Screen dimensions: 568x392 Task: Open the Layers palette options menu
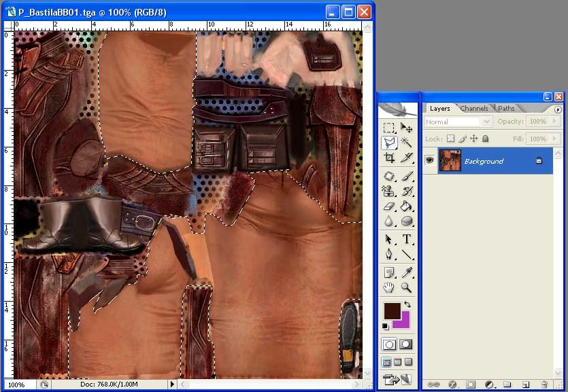click(x=558, y=109)
